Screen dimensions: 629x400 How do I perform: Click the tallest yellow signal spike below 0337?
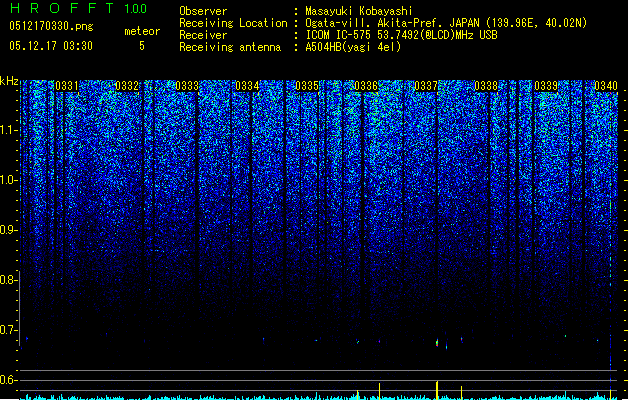pos(437,390)
